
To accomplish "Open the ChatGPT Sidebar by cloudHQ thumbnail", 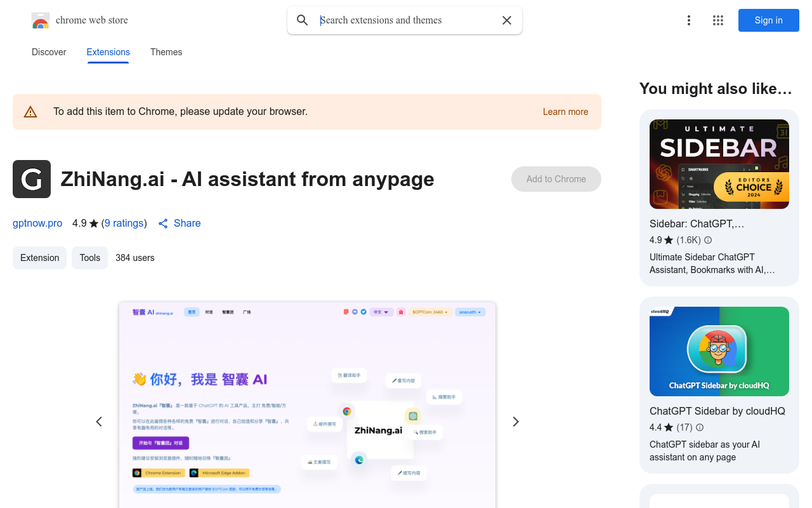I will click(719, 351).
